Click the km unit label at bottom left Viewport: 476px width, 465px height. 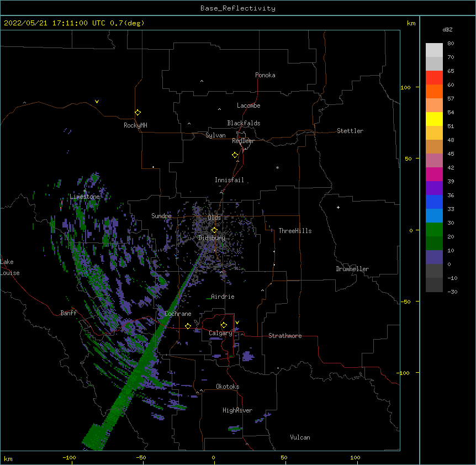click(8, 458)
